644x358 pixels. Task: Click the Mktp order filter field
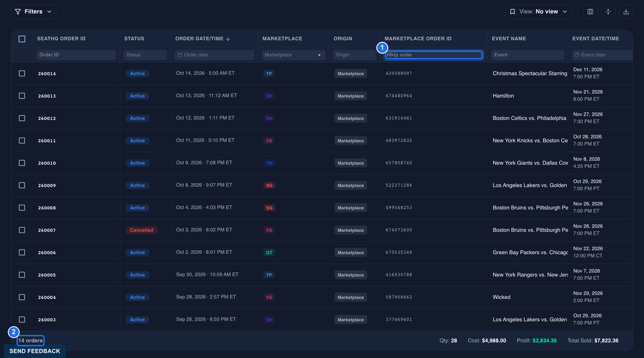coord(433,55)
